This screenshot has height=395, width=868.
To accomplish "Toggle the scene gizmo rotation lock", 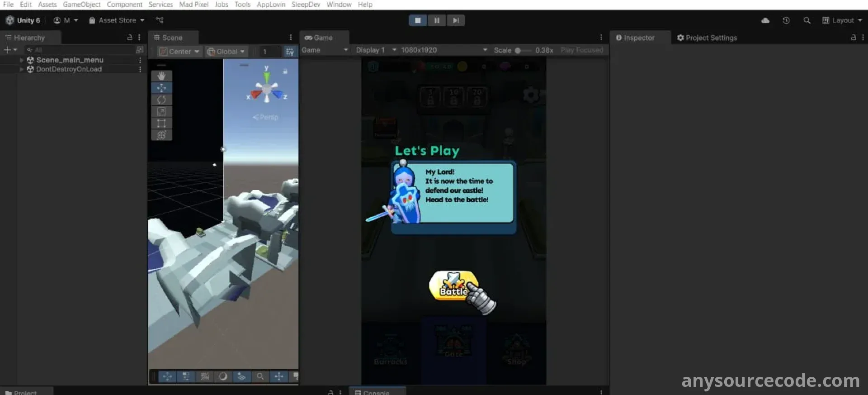I will click(285, 71).
